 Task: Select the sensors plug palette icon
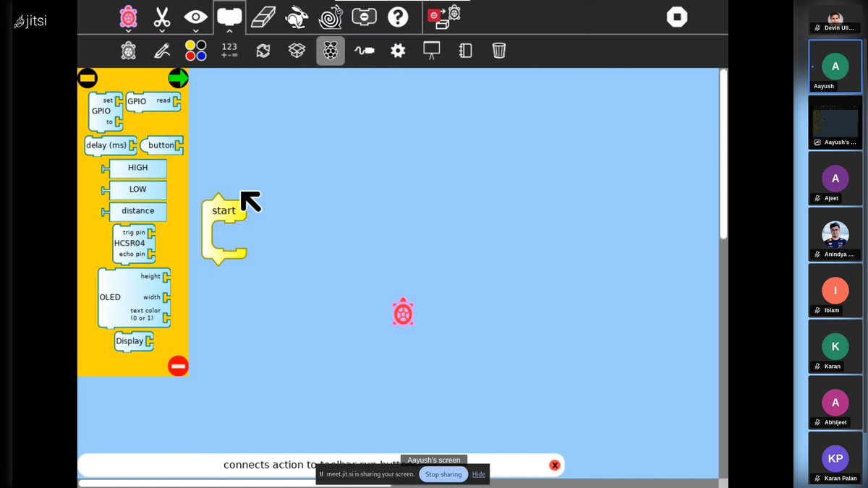(365, 51)
